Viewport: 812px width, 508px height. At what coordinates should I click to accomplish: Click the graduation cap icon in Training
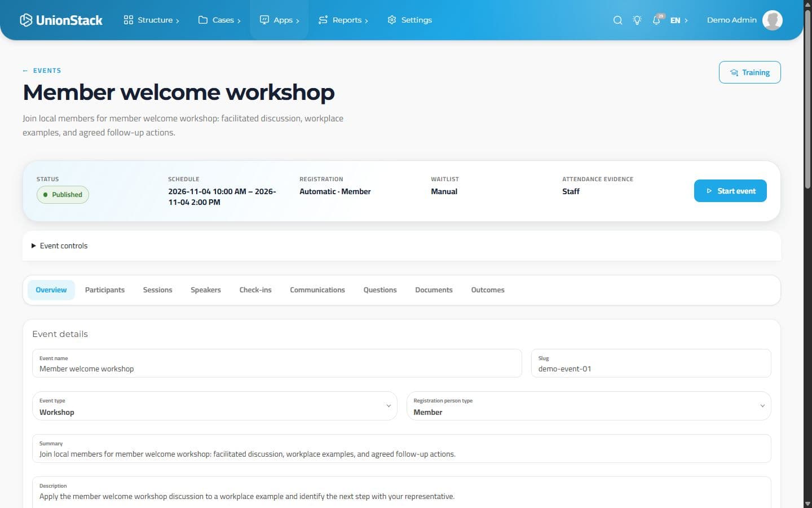coord(734,72)
